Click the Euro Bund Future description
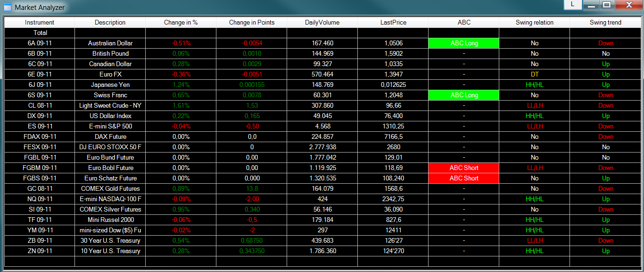The width and height of the screenshot is (644, 272). (x=110, y=157)
